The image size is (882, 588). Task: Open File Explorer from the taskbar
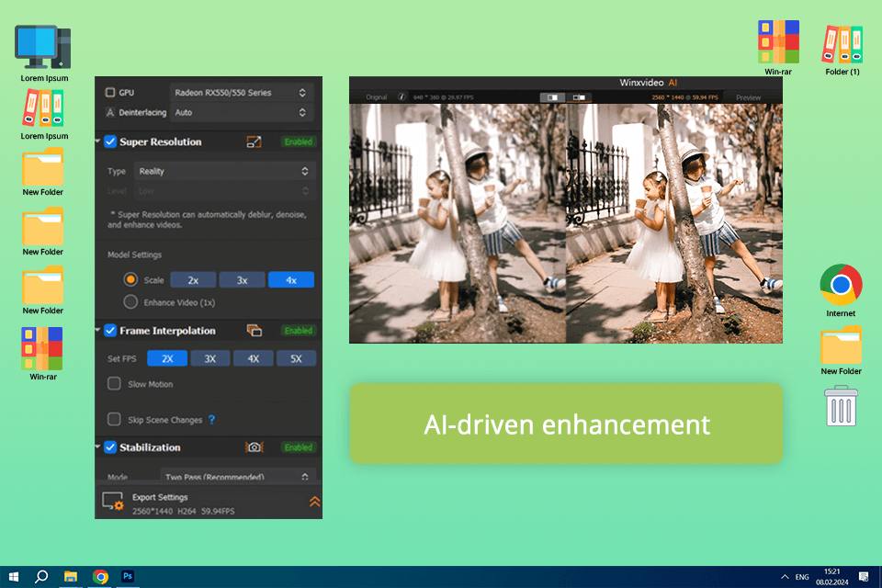point(71,577)
